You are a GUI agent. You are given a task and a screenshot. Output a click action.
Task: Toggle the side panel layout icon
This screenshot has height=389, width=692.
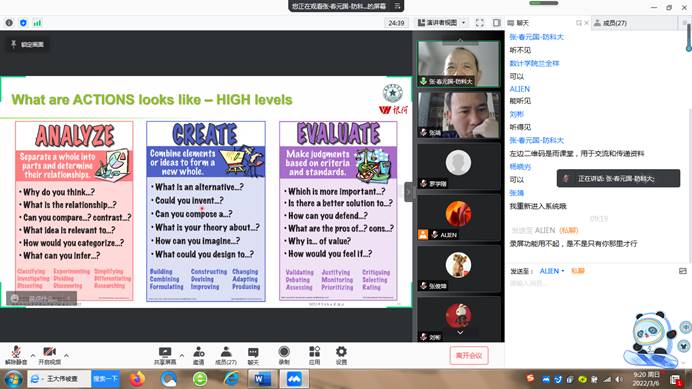click(496, 23)
